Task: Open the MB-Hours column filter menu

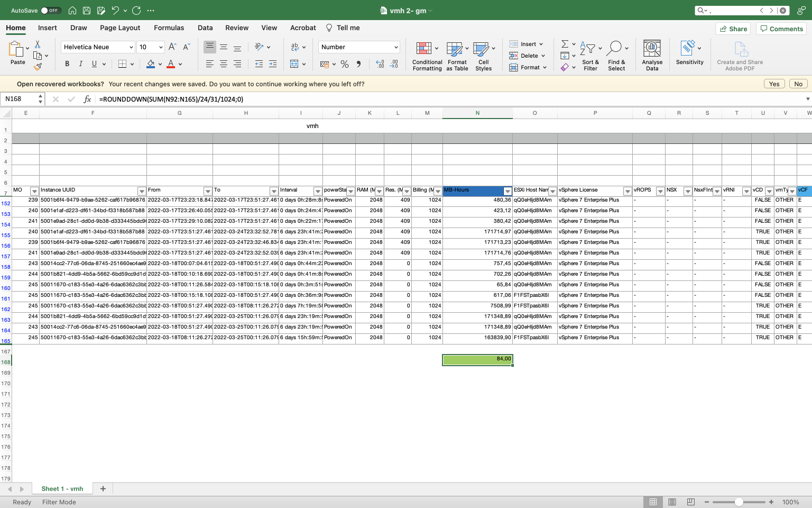Action: coord(508,190)
